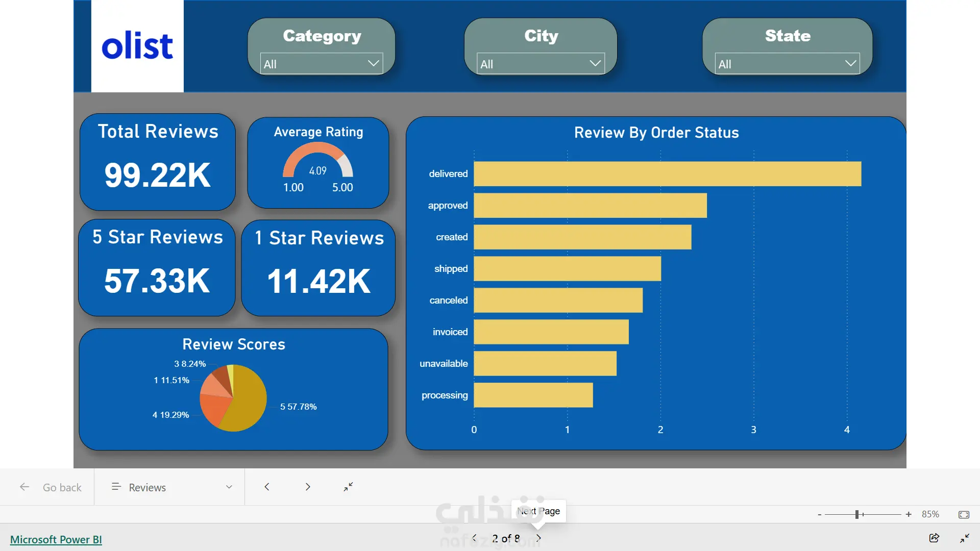
Task: Click the exit full screen icon in toolbar
Action: 348,487
